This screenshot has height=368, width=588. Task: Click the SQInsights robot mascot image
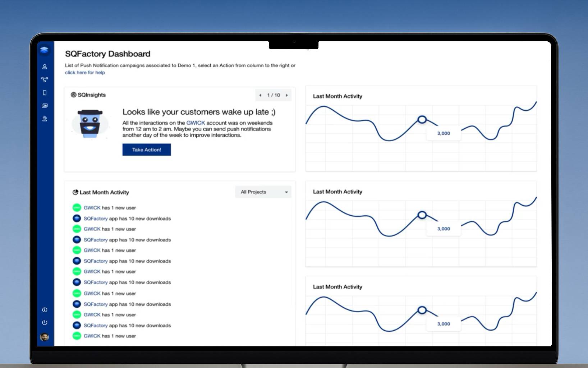coord(90,124)
